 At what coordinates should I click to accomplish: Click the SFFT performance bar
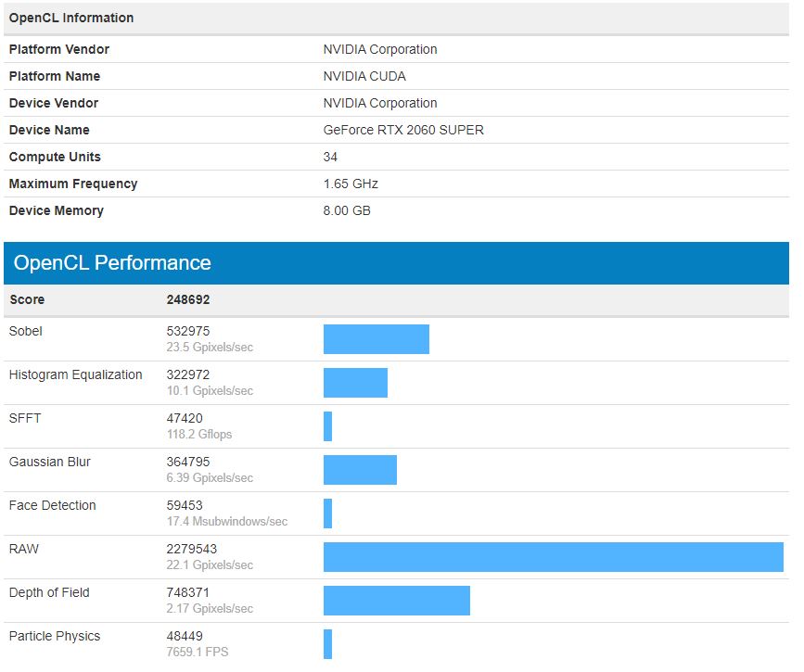click(327, 426)
